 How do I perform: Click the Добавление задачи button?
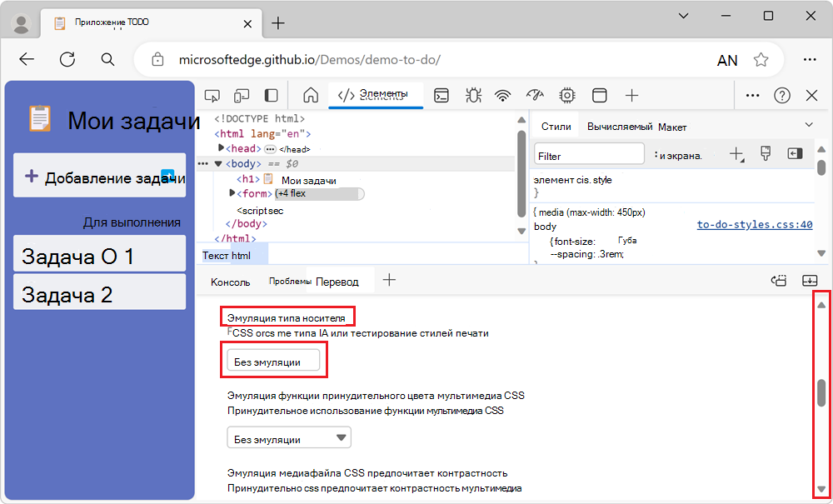point(100,176)
